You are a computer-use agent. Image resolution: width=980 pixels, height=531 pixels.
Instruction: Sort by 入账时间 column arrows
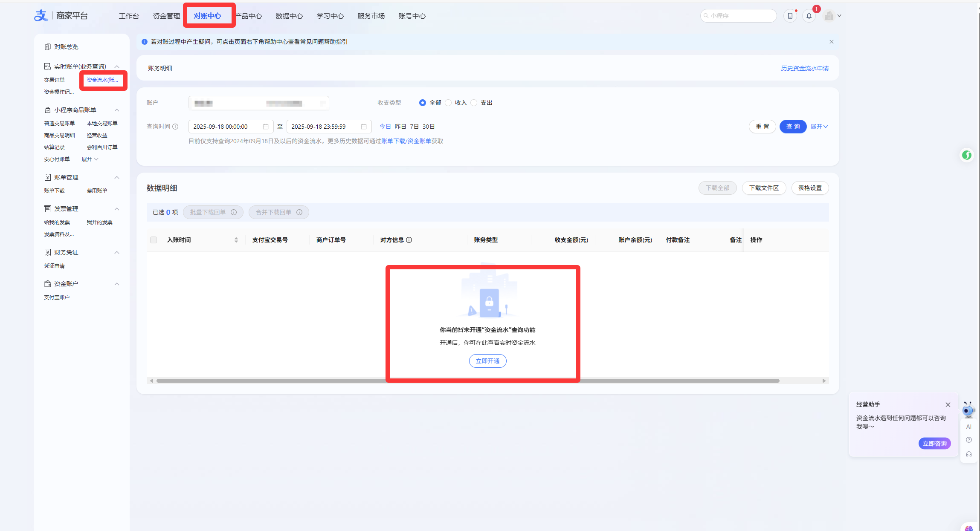pyautogui.click(x=236, y=240)
